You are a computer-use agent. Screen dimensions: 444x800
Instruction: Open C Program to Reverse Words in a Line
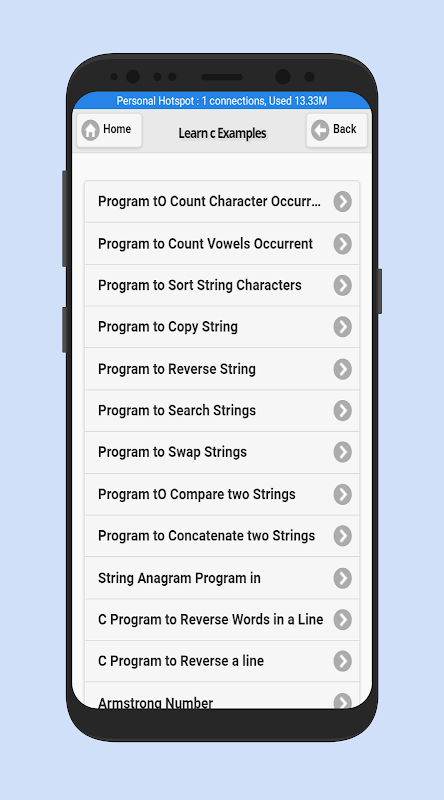(222, 620)
